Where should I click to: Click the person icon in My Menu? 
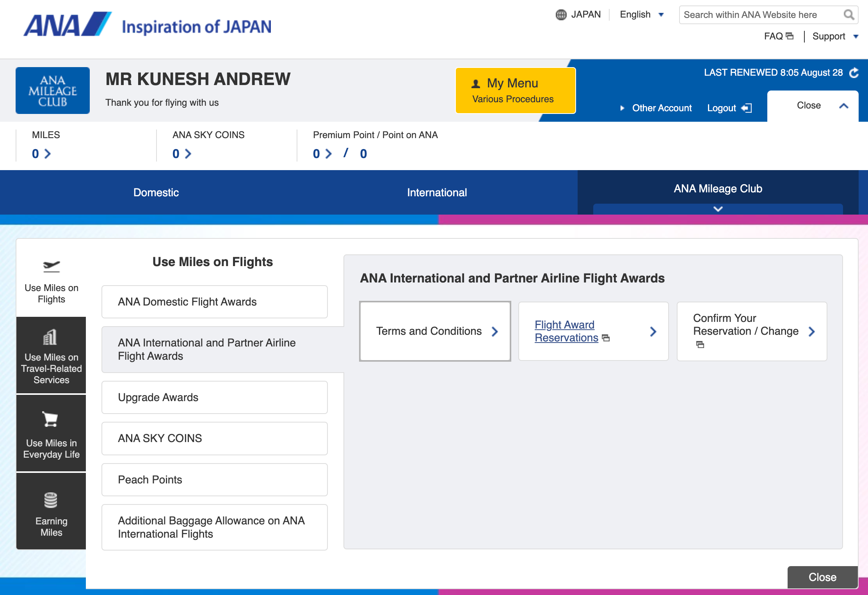(x=476, y=83)
